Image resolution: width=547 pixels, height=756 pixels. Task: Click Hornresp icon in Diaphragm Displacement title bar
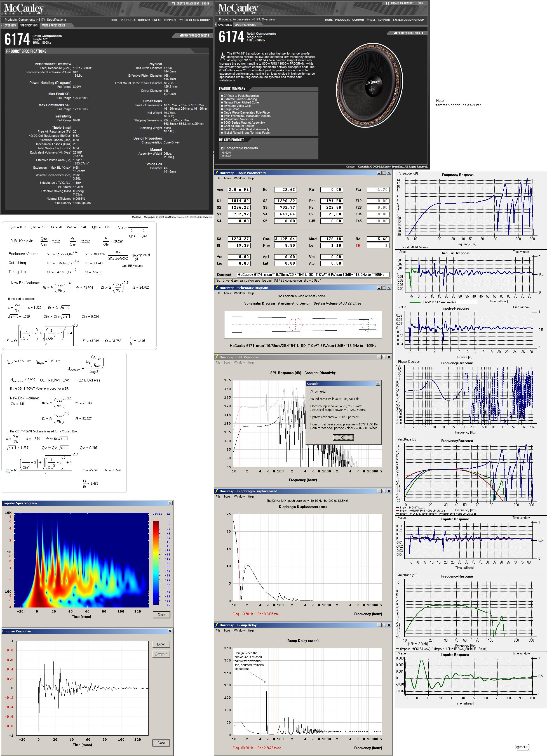217,491
